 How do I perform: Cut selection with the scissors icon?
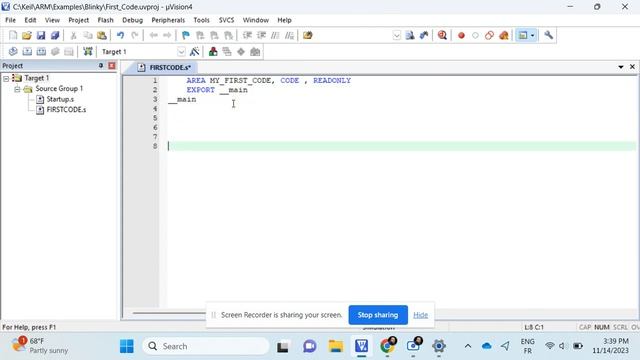tap(73, 36)
